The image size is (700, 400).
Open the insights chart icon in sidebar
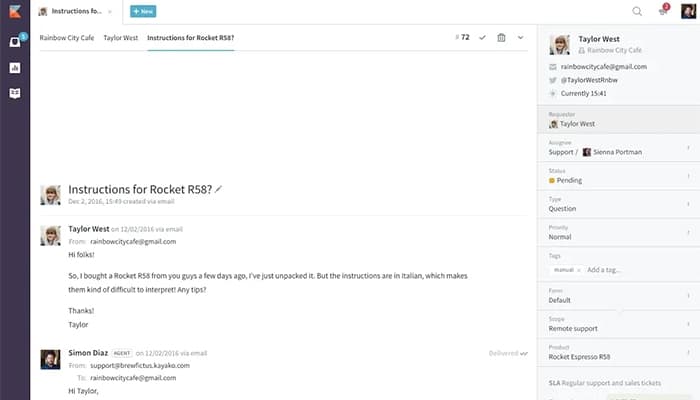(x=14, y=68)
